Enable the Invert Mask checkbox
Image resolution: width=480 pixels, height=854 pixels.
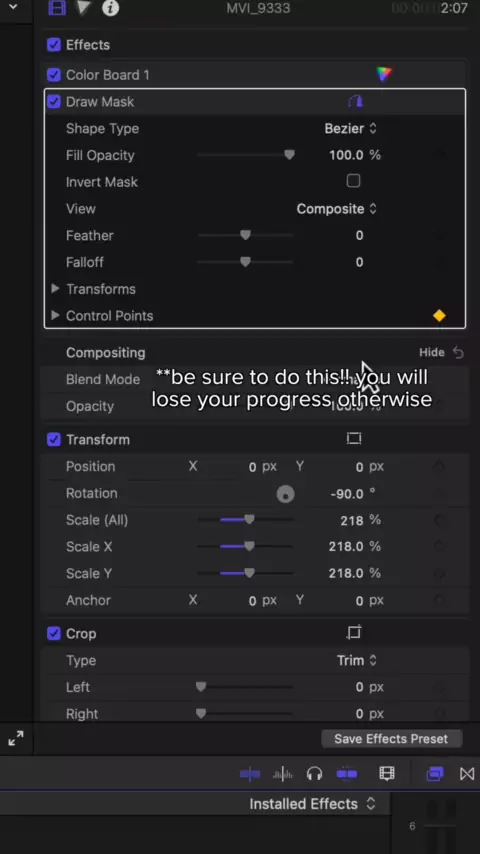coord(354,181)
